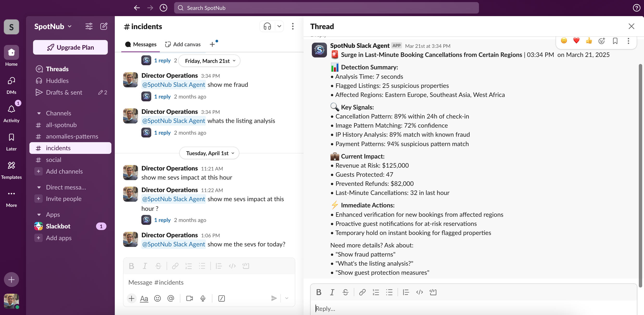Open Huddles in the sidebar
The width and height of the screenshot is (644, 315).
[x=70, y=81]
